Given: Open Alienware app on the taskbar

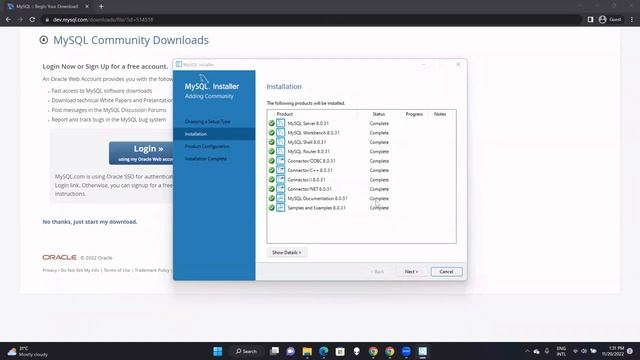Looking at the screenshot, I should pos(356,351).
